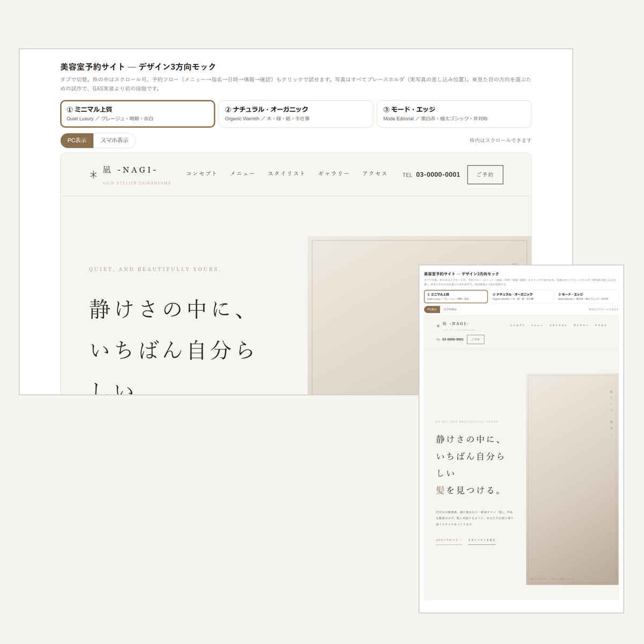This screenshot has height=644, width=644.
Task: Click phone number 03-0000-0001 in small window
Action: [x=453, y=339]
